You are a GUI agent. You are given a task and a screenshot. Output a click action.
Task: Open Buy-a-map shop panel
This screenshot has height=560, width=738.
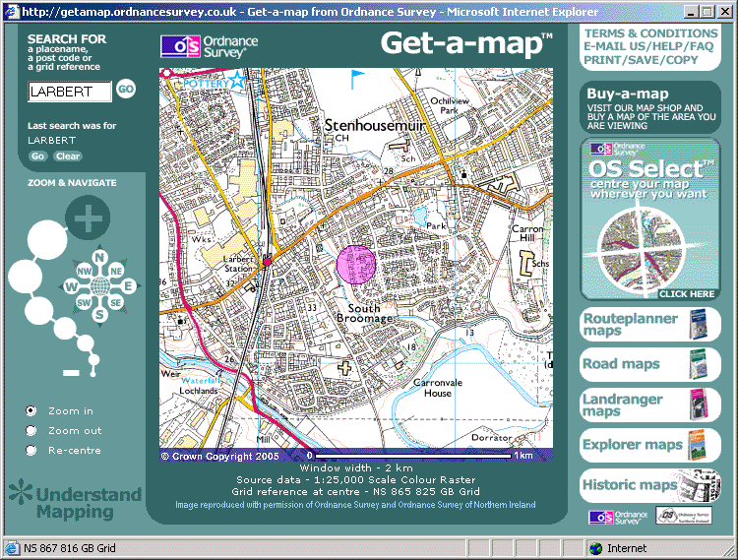pos(650,107)
